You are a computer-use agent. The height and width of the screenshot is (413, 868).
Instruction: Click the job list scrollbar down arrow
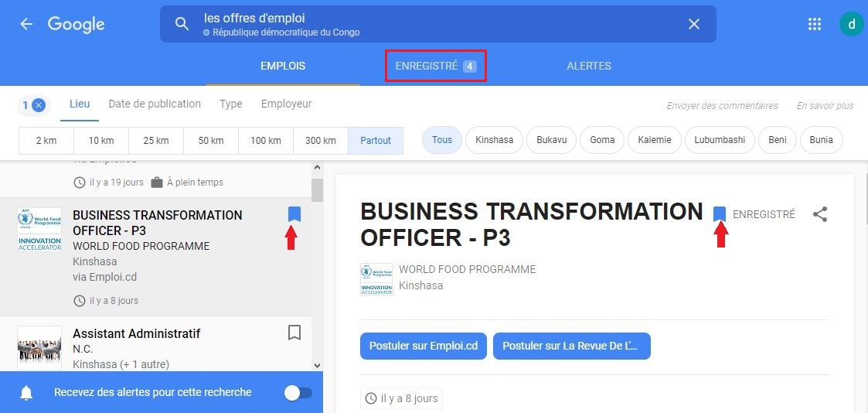coord(317,365)
